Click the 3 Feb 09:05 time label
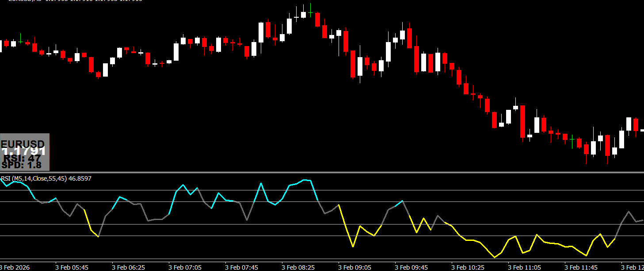The width and height of the screenshot is (644, 271). (354, 267)
